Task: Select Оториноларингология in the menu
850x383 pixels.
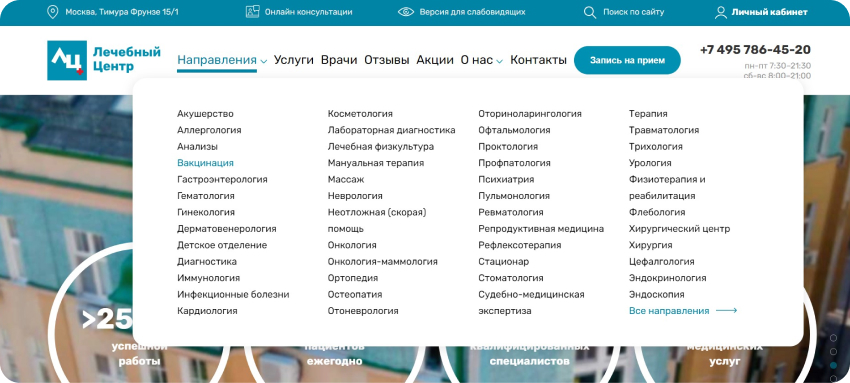Action: pos(530,114)
